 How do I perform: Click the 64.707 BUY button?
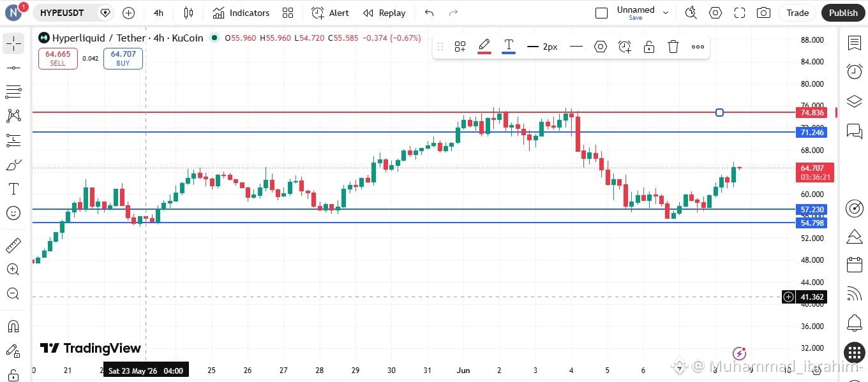click(x=123, y=58)
